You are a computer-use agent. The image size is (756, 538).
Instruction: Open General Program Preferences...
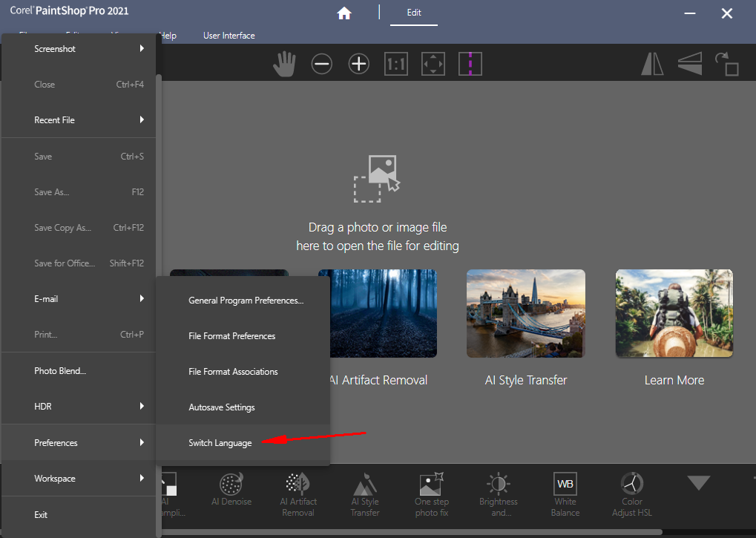243,301
